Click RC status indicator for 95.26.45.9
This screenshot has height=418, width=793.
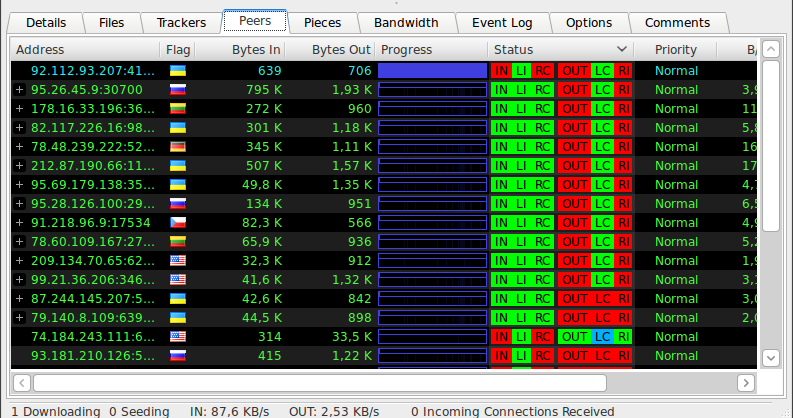[543, 89]
